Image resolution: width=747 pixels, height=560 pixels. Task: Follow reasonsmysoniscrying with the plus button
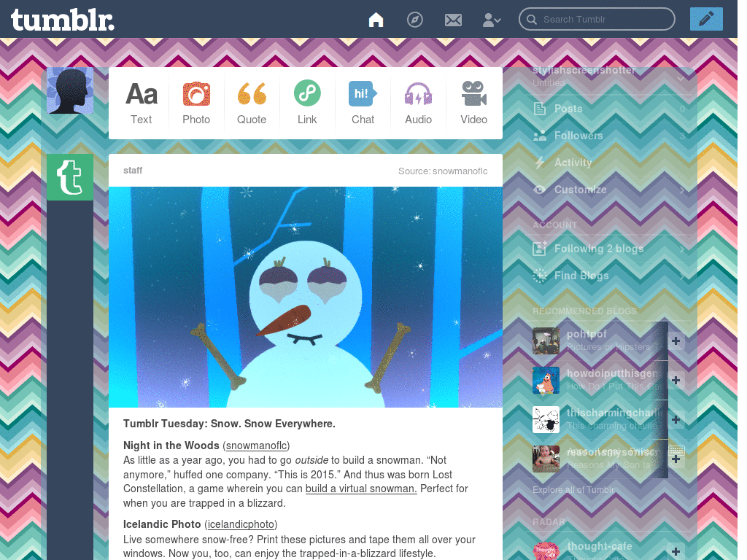click(x=676, y=459)
